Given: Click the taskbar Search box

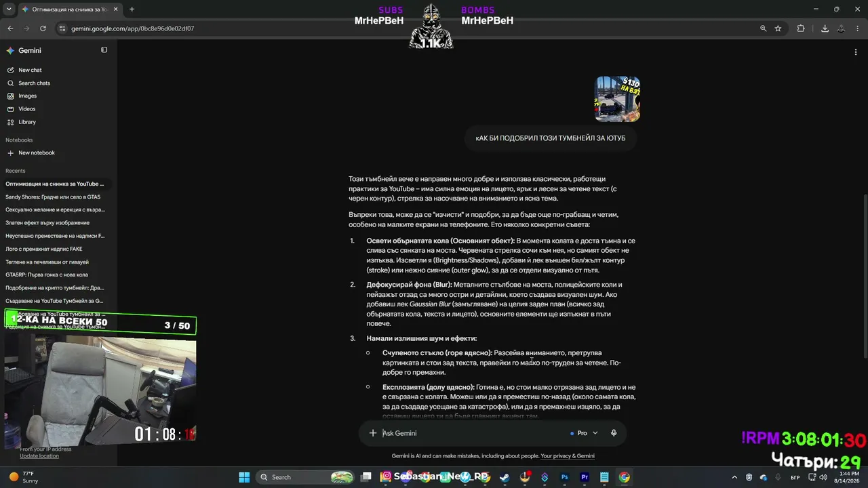Looking at the screenshot, I should coord(306,477).
